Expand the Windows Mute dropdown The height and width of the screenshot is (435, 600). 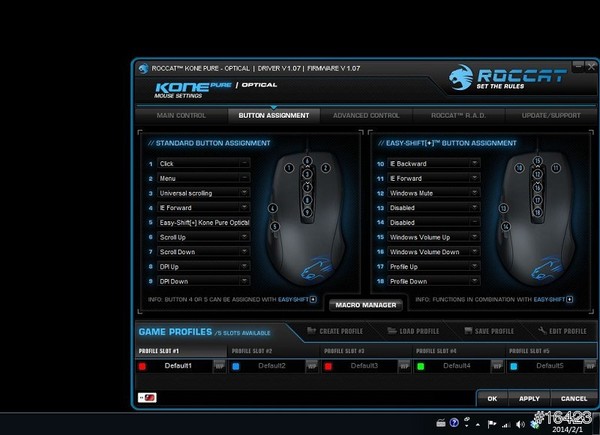pos(434,193)
